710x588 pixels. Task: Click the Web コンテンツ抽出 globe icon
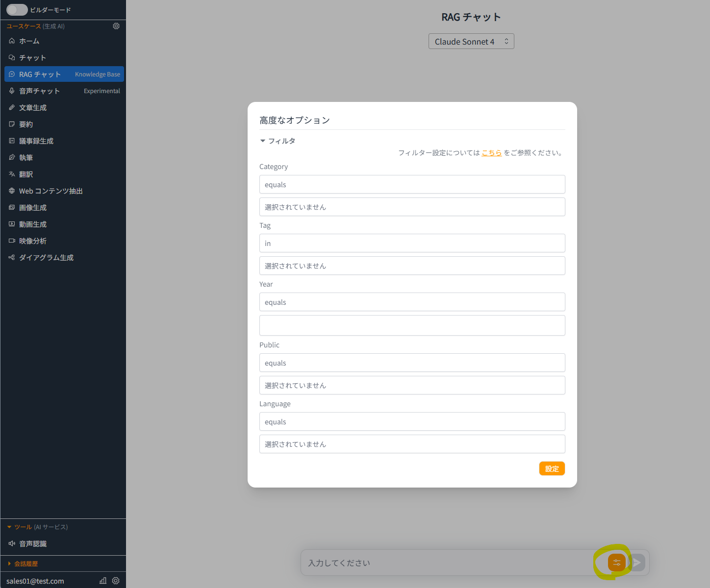pos(12,191)
